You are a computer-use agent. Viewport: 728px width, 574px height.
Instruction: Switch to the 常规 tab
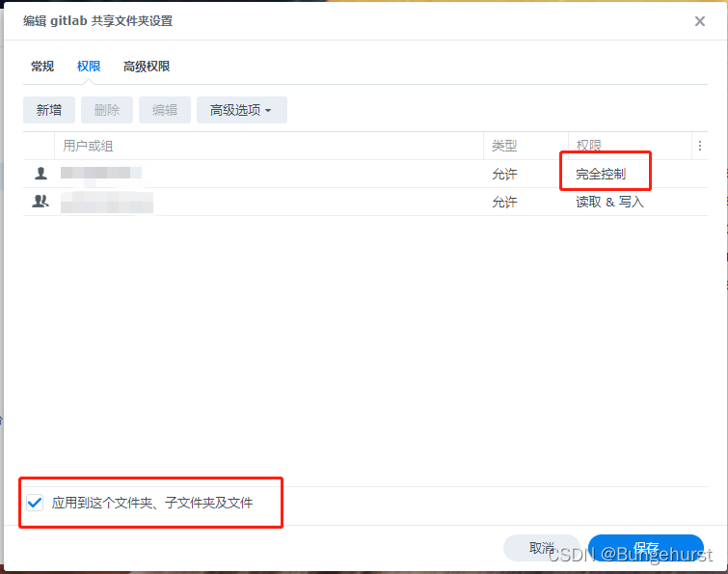click(x=42, y=67)
